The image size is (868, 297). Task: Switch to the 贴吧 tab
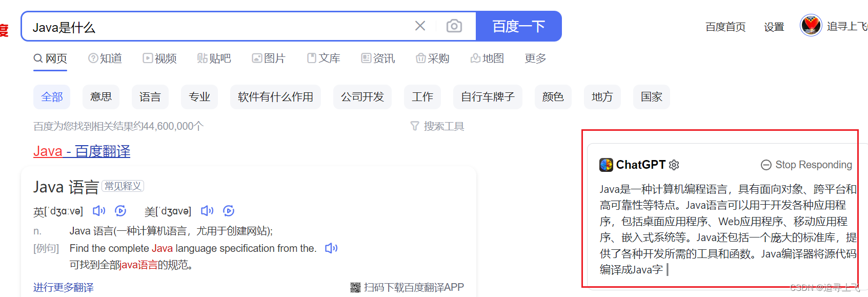[x=214, y=58]
